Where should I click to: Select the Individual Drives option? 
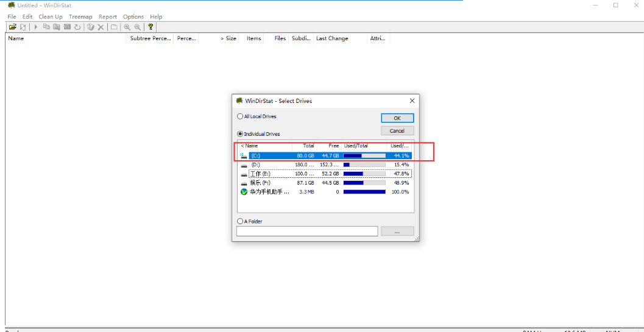[259, 134]
